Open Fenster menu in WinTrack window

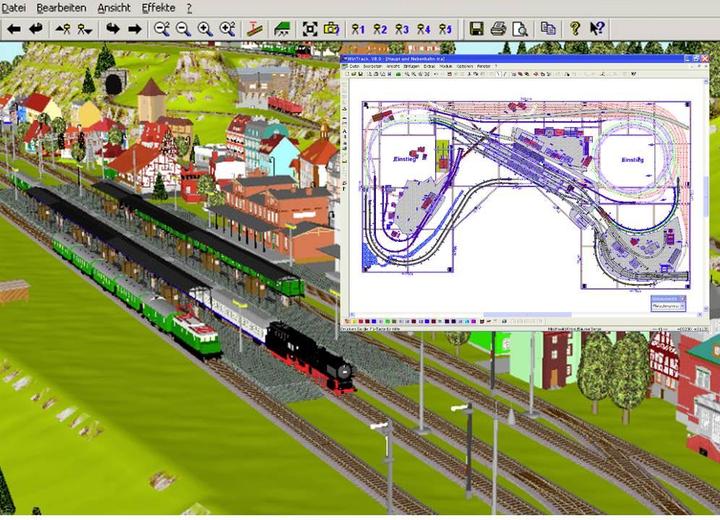click(x=484, y=66)
